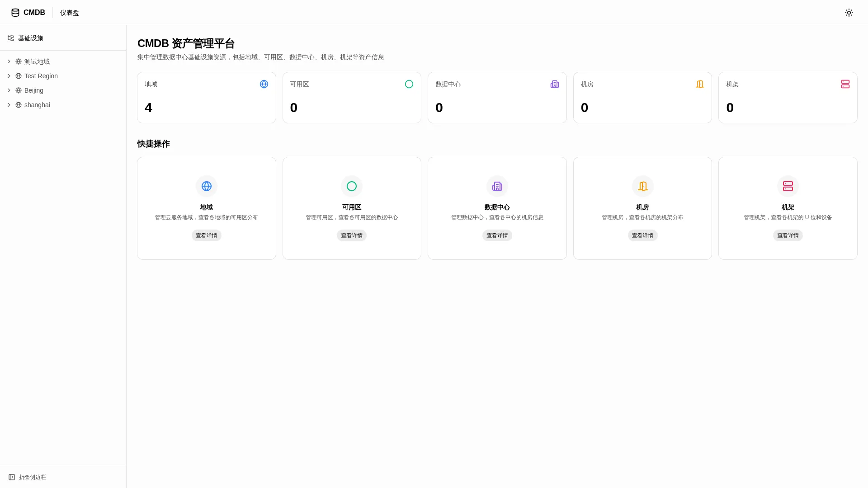Expand the shanghai tree node chevron
Viewport: 868px width, 488px height.
click(9, 105)
